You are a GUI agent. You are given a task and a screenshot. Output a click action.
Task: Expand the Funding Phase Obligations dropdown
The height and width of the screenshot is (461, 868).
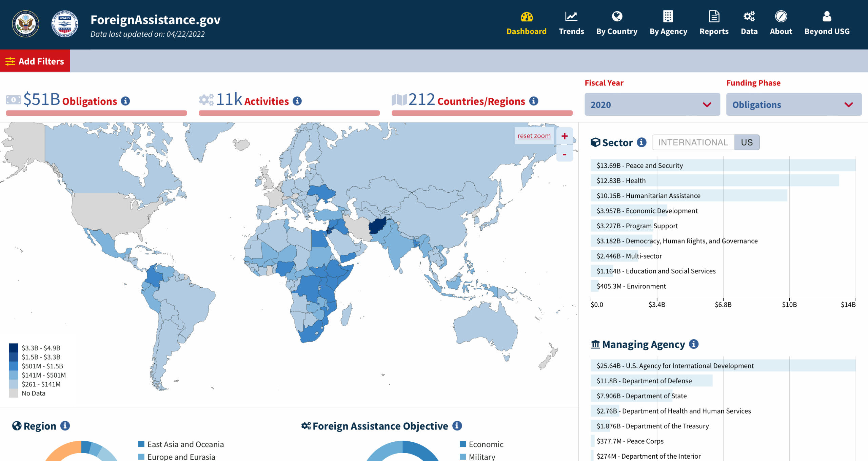(793, 104)
